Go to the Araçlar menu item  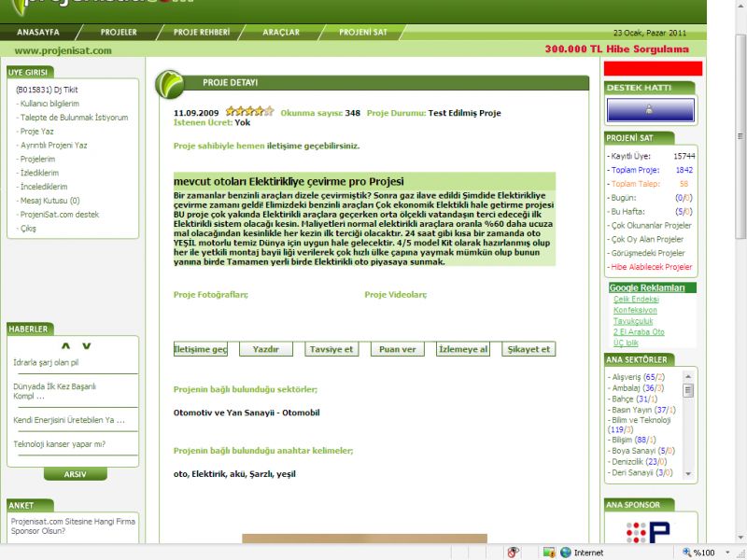click(x=281, y=32)
